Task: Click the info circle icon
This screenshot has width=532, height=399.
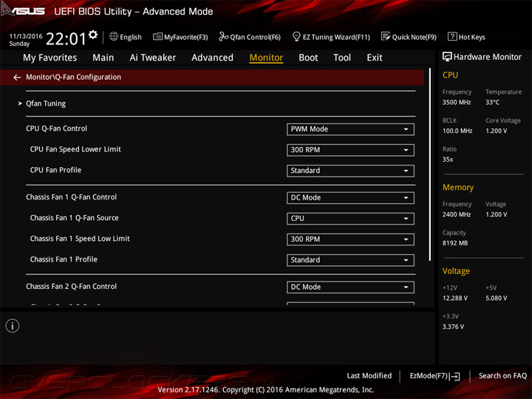Action: pos(13,326)
